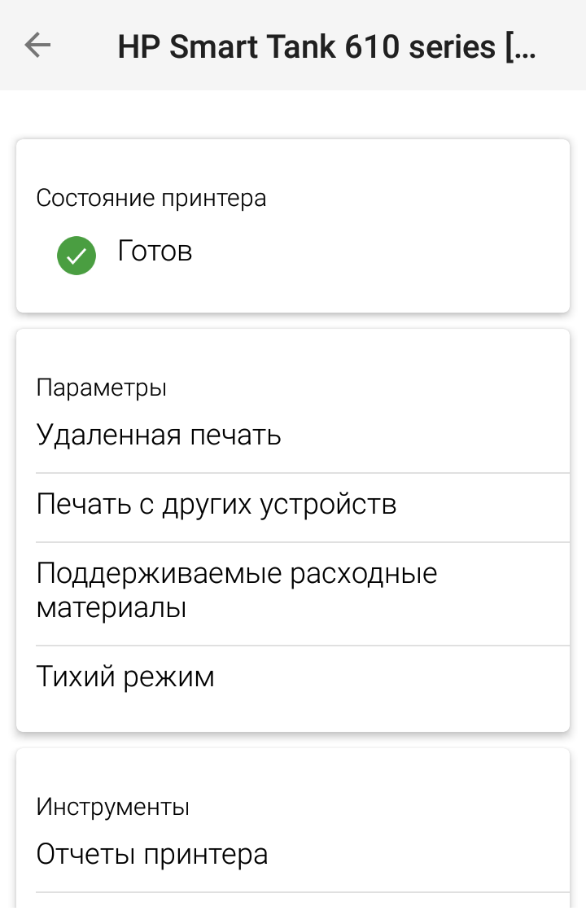Click the truncated bracket ellipsis in the title
The image size is (586, 924).
tap(521, 46)
